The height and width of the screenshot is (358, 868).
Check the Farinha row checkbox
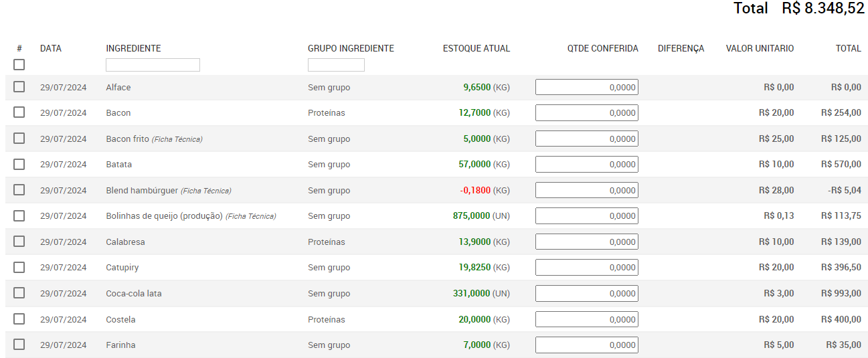(19, 345)
